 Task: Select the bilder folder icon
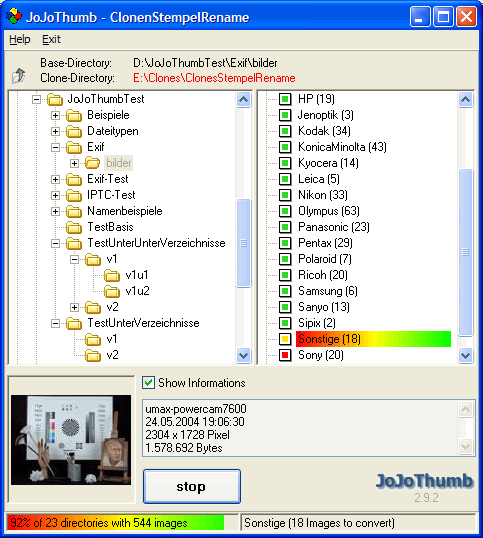pos(92,163)
